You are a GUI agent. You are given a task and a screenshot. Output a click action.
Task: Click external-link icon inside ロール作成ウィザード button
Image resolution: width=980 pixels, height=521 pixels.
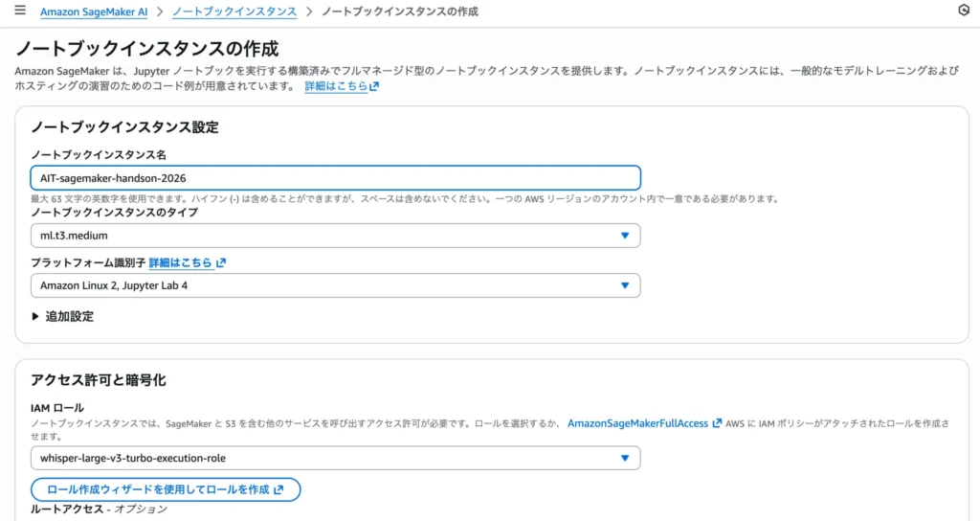coord(278,489)
